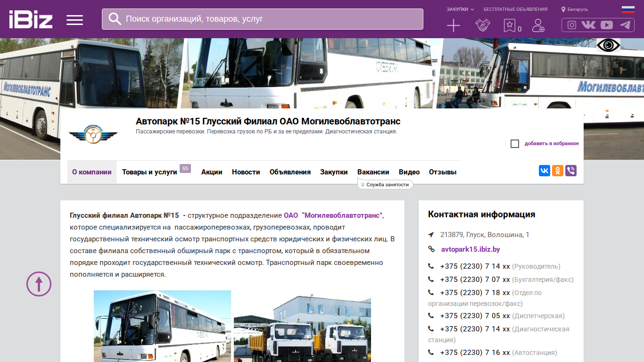Viewport: 644px width, 362px height.
Task: Open iBiz Telegram channel
Action: [x=625, y=25]
